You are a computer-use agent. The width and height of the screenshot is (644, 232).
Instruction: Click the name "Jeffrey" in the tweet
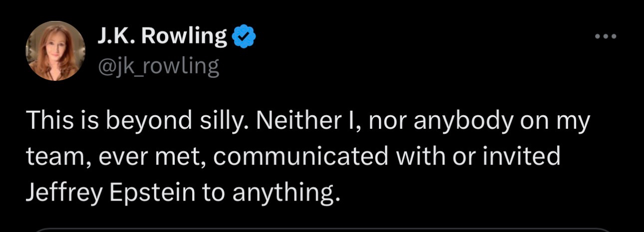click(x=62, y=192)
